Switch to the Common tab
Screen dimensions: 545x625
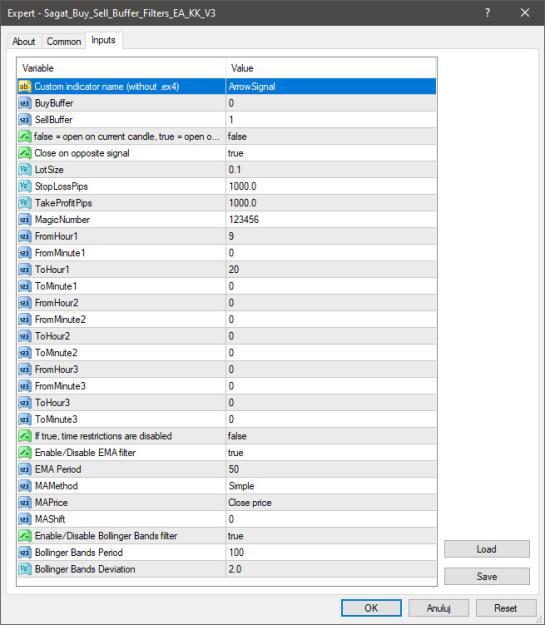click(64, 41)
